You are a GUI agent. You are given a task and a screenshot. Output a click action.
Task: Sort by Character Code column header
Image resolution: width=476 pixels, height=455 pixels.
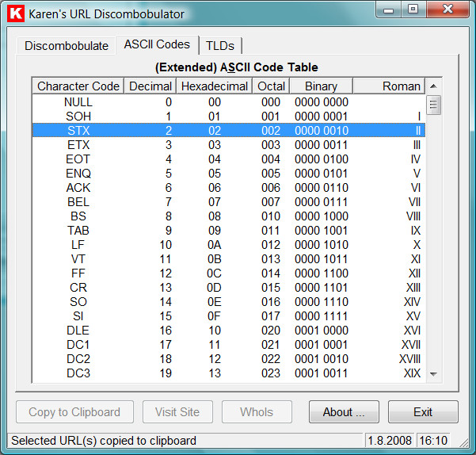[x=78, y=86]
